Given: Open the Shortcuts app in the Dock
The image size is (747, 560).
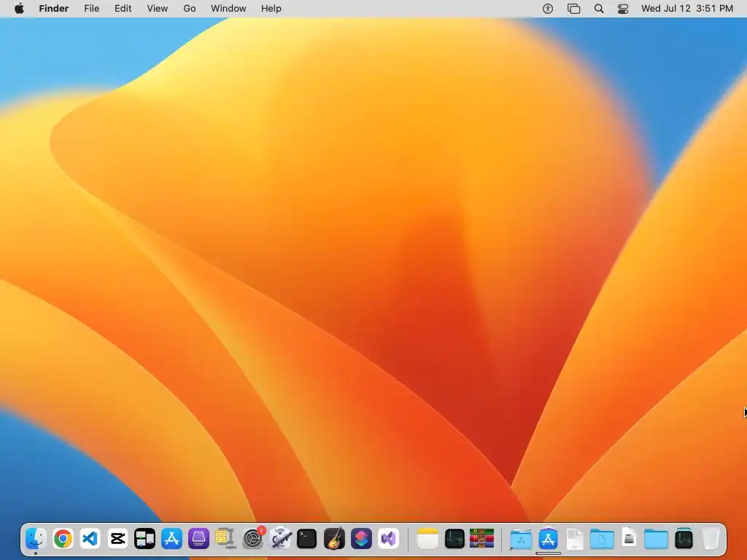Looking at the screenshot, I should click(361, 539).
